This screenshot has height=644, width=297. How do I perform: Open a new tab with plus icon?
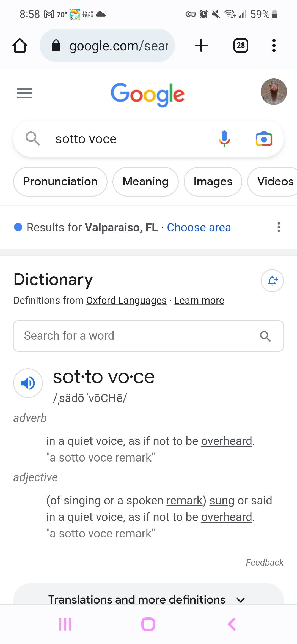pyautogui.click(x=201, y=45)
